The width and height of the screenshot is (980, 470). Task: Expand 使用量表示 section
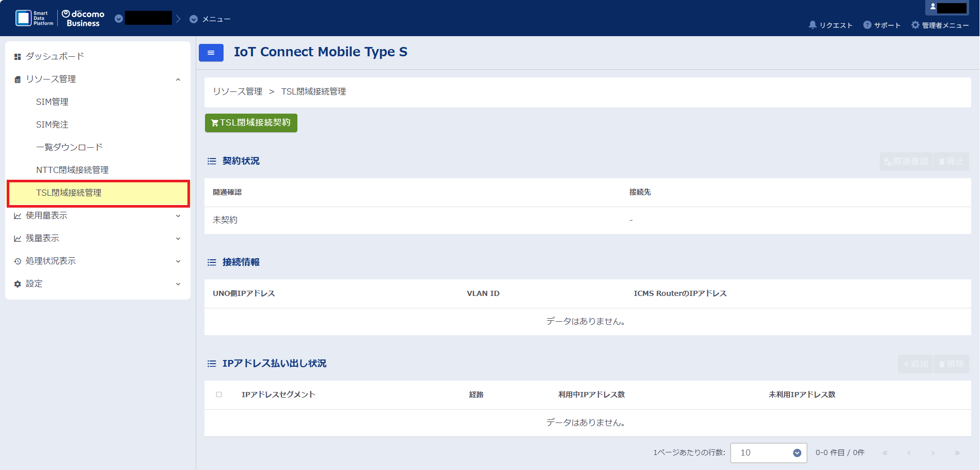pyautogui.click(x=98, y=215)
